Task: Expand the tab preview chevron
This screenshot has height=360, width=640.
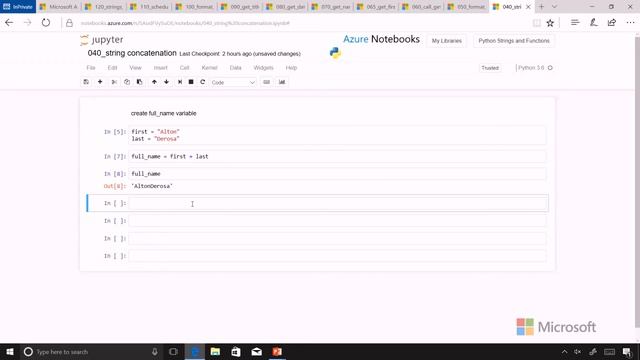Action: (x=554, y=7)
